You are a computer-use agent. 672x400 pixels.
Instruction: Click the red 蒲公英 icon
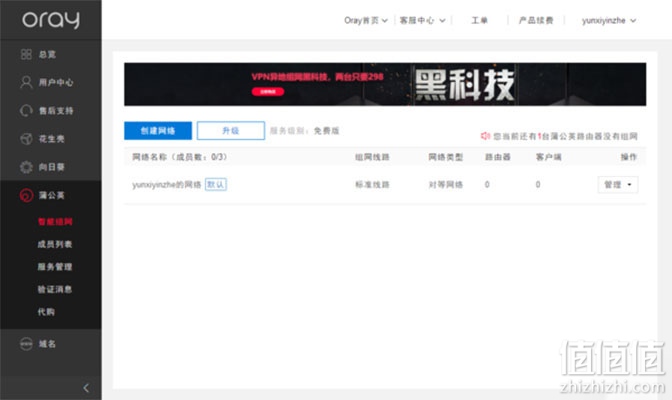[x=26, y=195]
